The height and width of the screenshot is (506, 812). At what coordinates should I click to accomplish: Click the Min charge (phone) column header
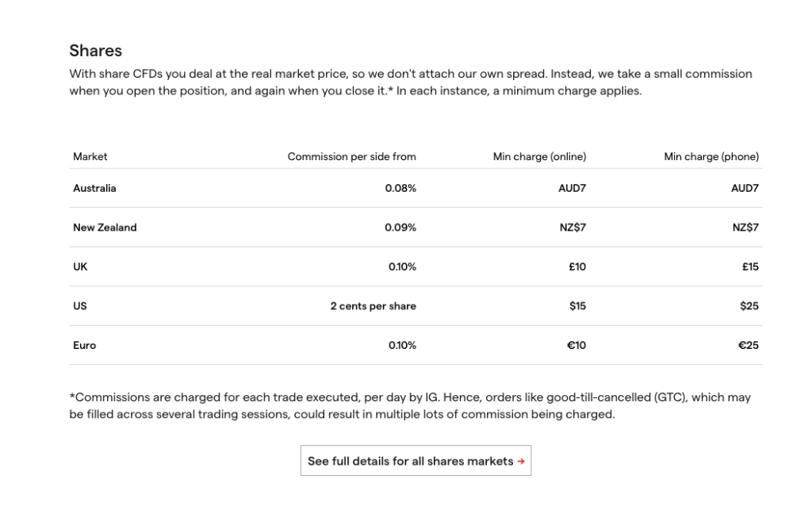[x=710, y=156]
